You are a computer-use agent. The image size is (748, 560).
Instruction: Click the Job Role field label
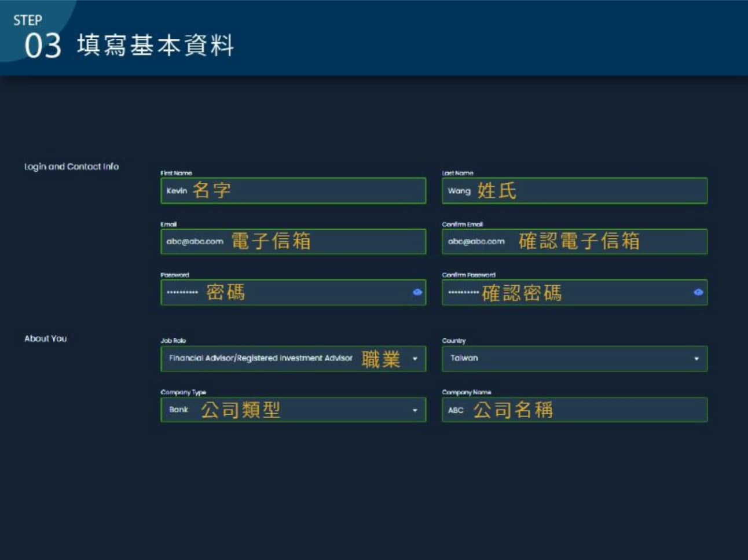(x=173, y=341)
